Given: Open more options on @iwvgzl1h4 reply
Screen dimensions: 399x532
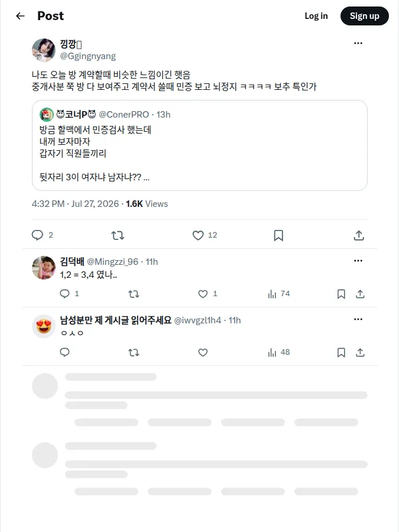Looking at the screenshot, I should [x=358, y=319].
